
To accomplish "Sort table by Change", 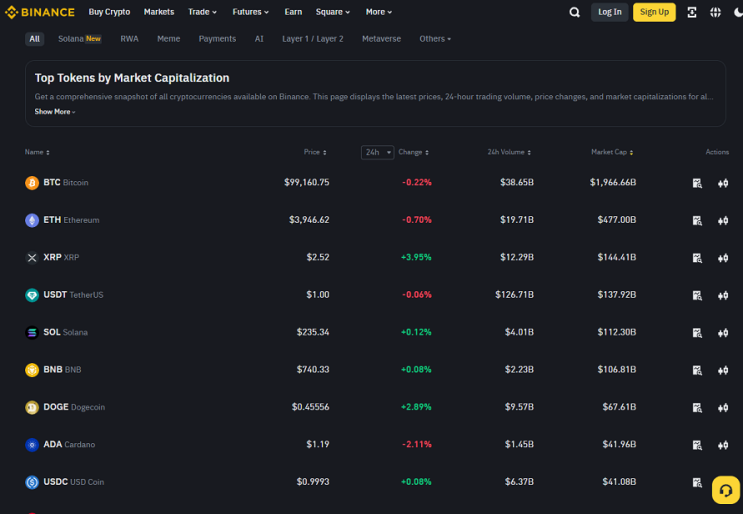I will click(x=413, y=152).
